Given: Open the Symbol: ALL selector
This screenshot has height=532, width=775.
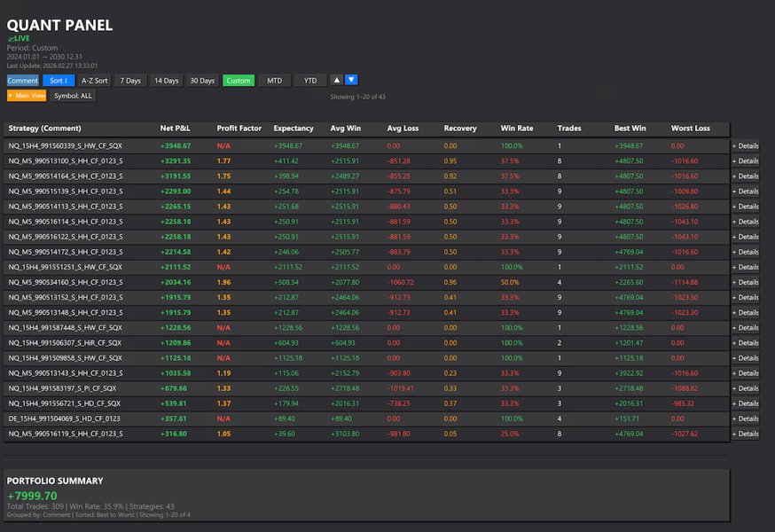Looking at the screenshot, I should coord(72,95).
